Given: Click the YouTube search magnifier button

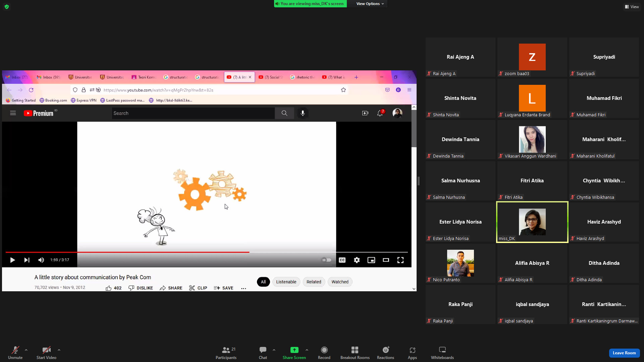Looking at the screenshot, I should point(284,113).
